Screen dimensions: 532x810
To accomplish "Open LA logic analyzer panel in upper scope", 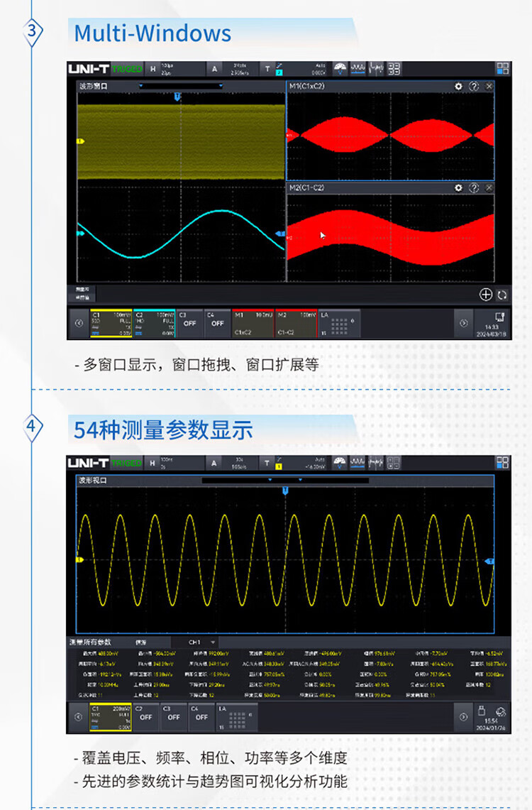I will [339, 322].
